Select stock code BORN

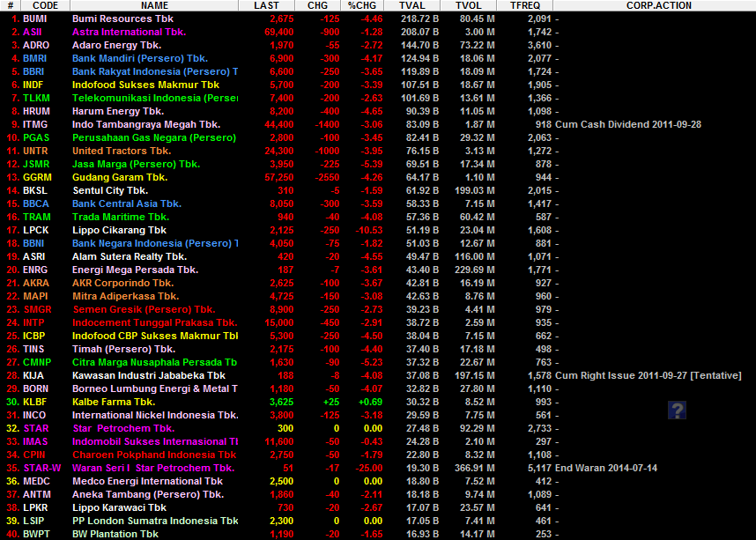coord(35,388)
